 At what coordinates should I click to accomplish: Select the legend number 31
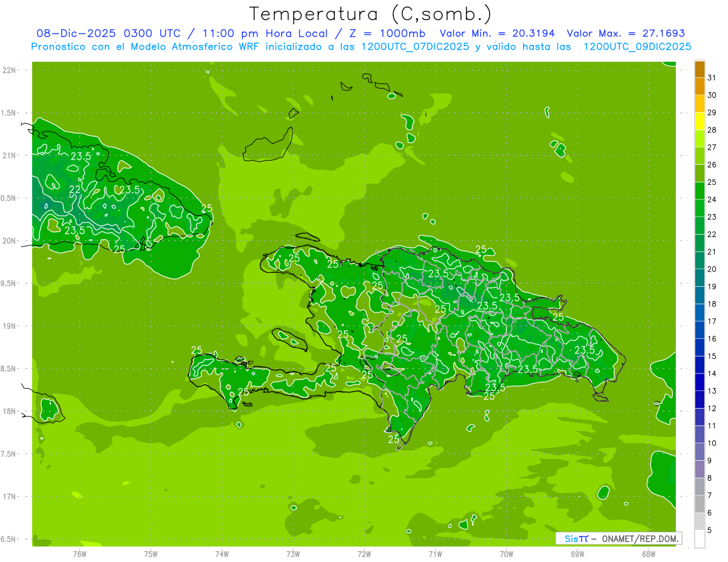(712, 78)
